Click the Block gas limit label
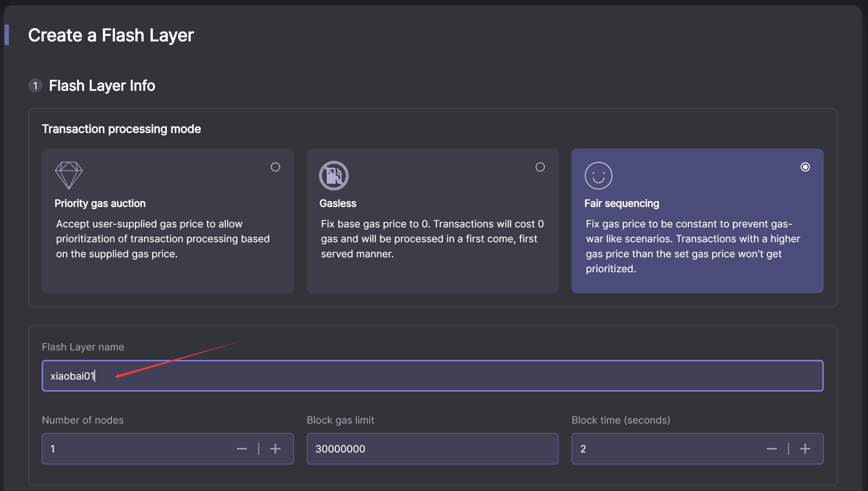The image size is (868, 491). tap(340, 420)
